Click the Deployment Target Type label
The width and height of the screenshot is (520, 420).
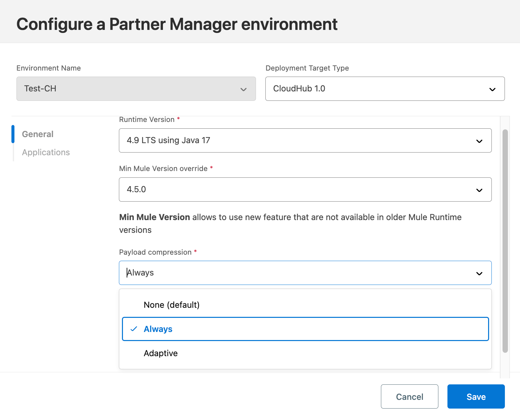click(307, 68)
